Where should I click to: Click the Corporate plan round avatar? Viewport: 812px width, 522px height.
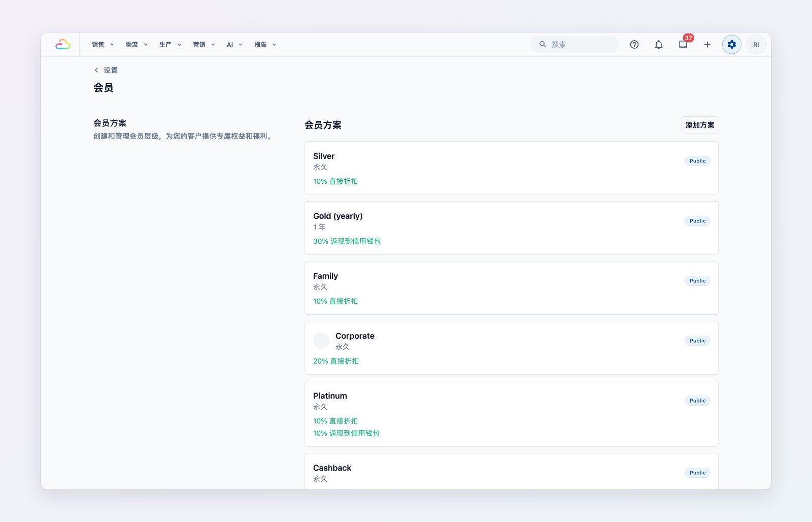point(321,341)
